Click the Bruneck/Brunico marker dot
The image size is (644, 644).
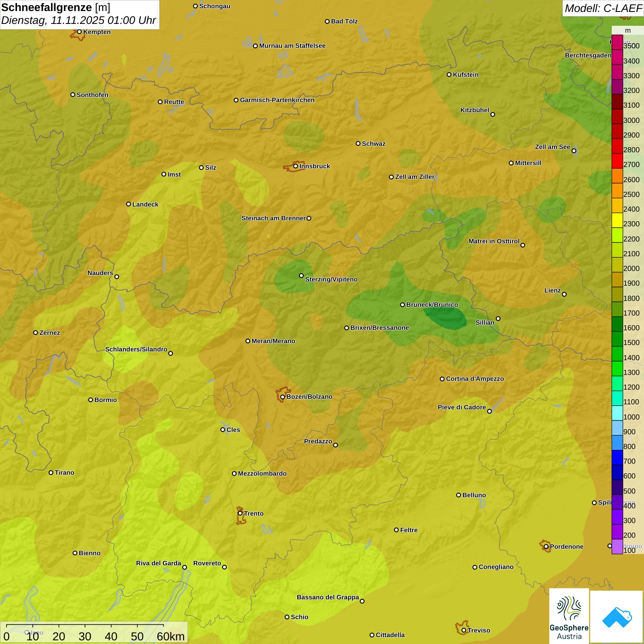click(402, 305)
